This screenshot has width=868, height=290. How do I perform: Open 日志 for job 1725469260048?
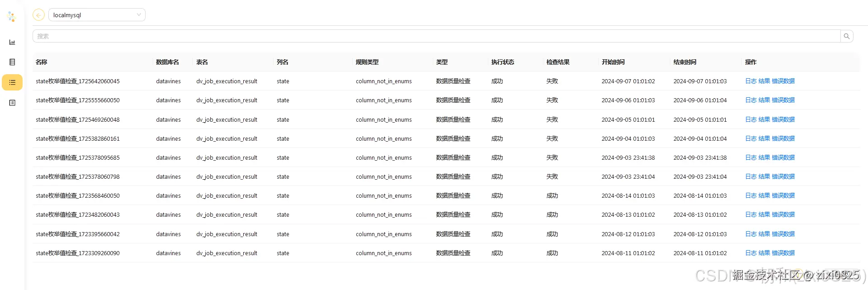click(x=751, y=119)
